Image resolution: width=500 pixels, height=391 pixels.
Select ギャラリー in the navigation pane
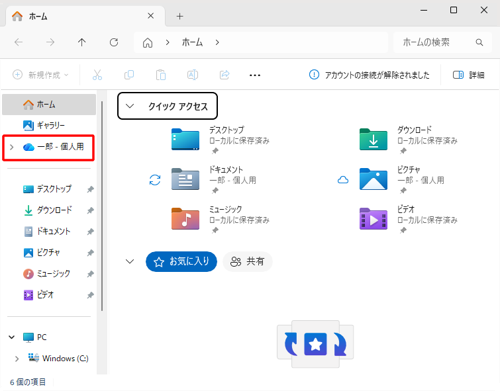tap(49, 125)
